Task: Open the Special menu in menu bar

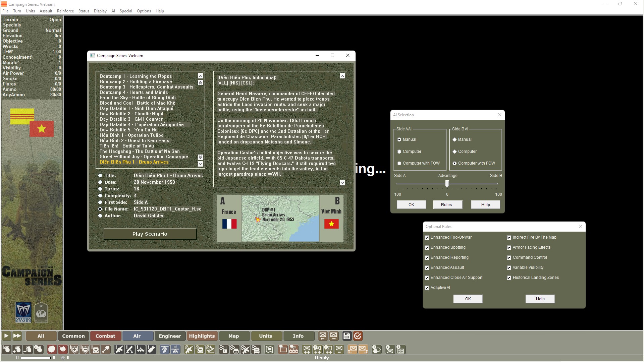Action: [125, 11]
